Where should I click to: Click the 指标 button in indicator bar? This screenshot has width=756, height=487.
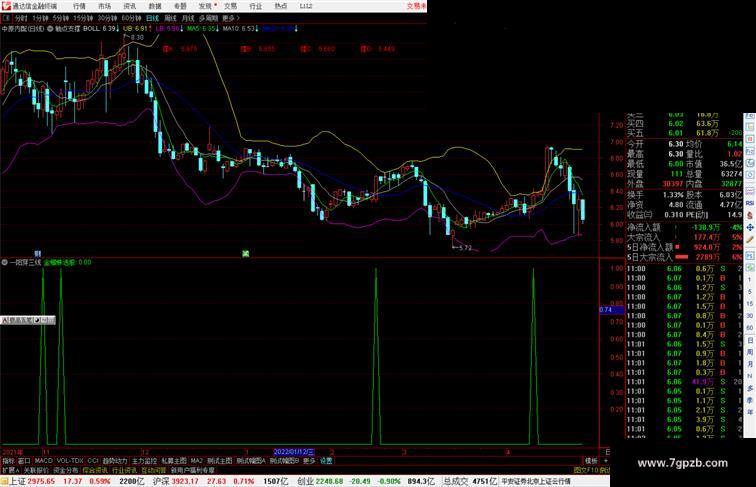pos(8,461)
